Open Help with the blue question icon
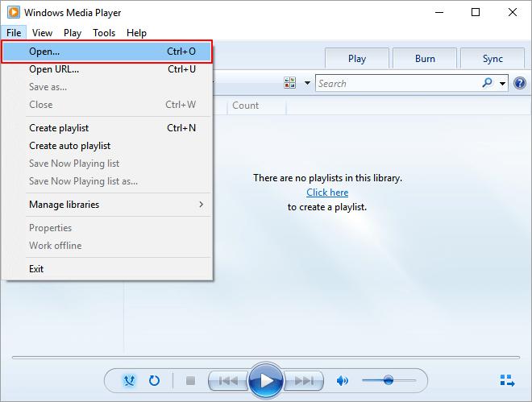 click(520, 83)
